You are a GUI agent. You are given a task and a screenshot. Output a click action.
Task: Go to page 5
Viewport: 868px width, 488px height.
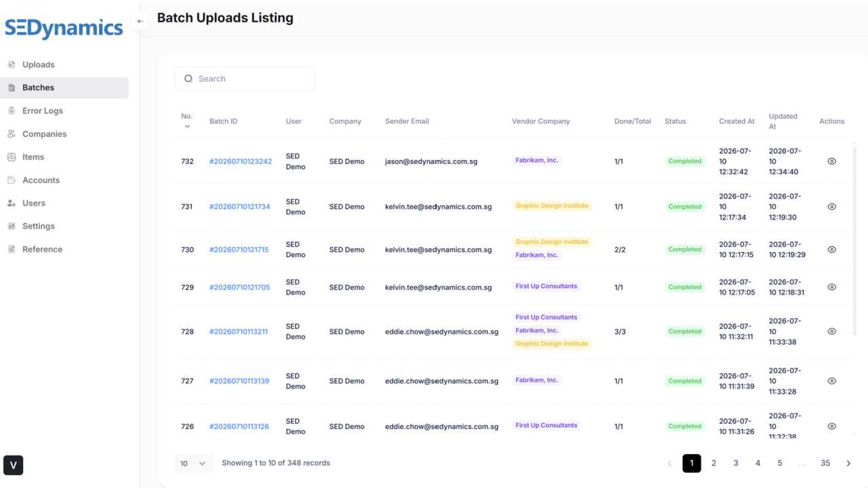pos(780,463)
